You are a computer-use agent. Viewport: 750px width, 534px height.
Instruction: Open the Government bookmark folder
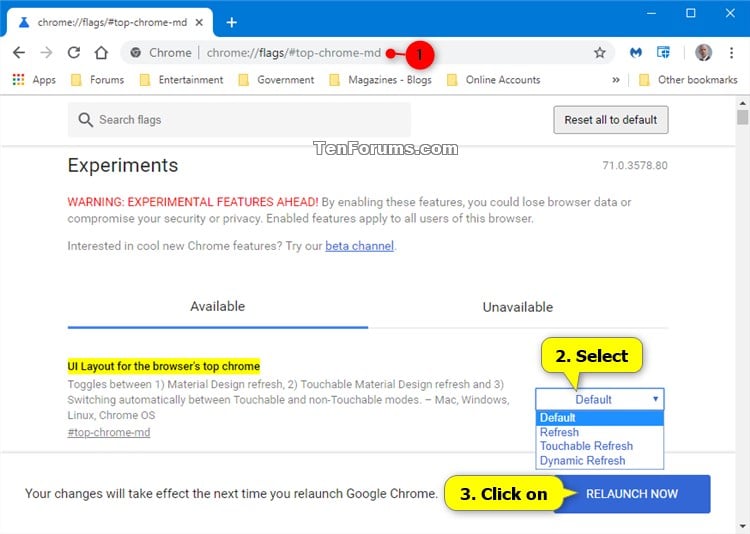(276, 79)
